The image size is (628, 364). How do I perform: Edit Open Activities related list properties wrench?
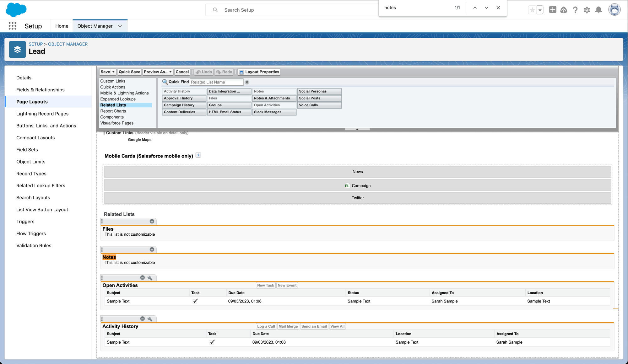coord(150,278)
